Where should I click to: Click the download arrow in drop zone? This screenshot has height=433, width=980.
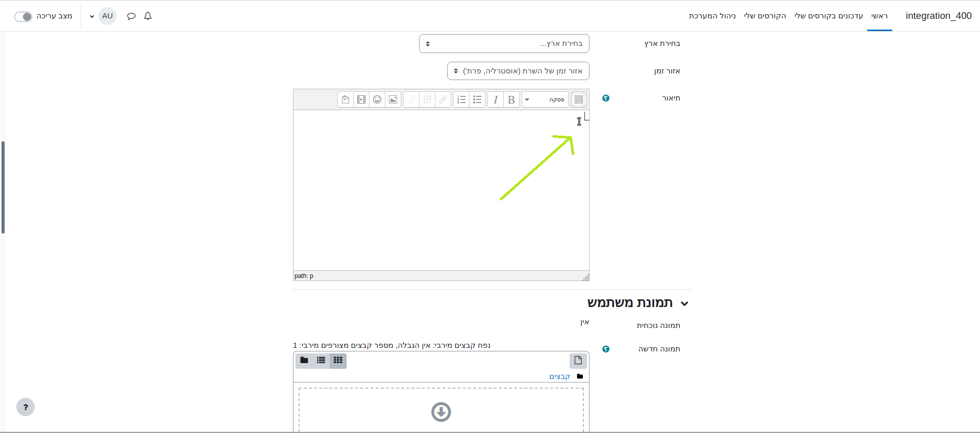441,412
